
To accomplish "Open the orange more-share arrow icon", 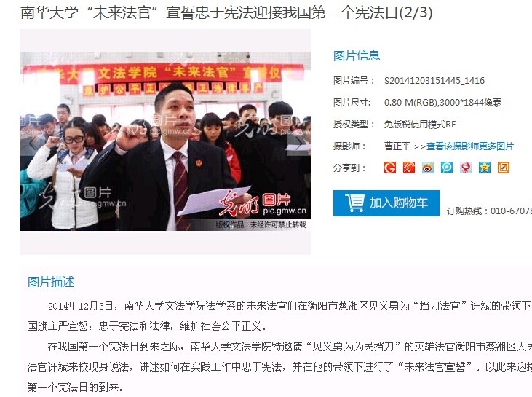I will tap(504, 168).
